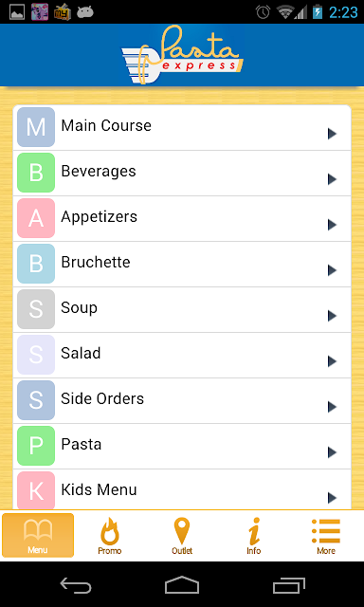Expand the Beverages arrow

point(332,179)
